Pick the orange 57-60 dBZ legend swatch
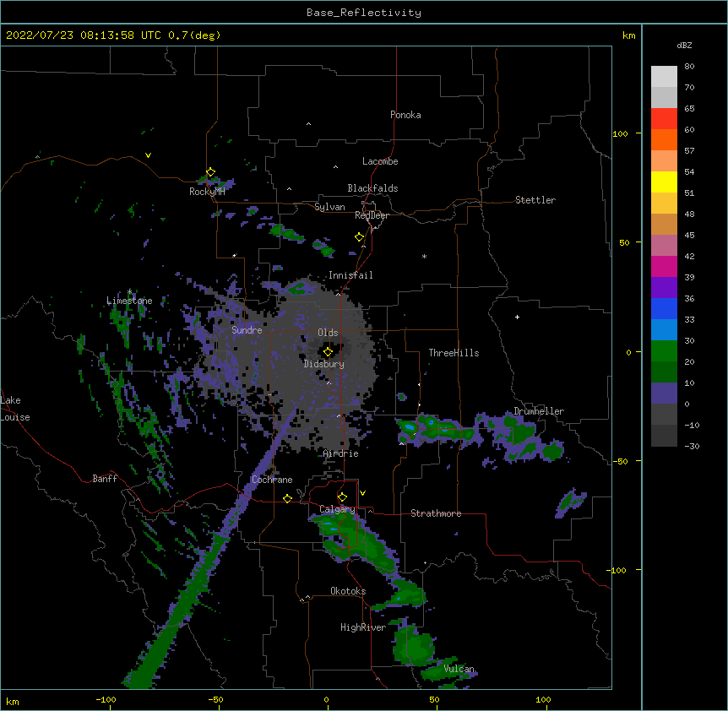The width and height of the screenshot is (728, 711). tap(664, 139)
